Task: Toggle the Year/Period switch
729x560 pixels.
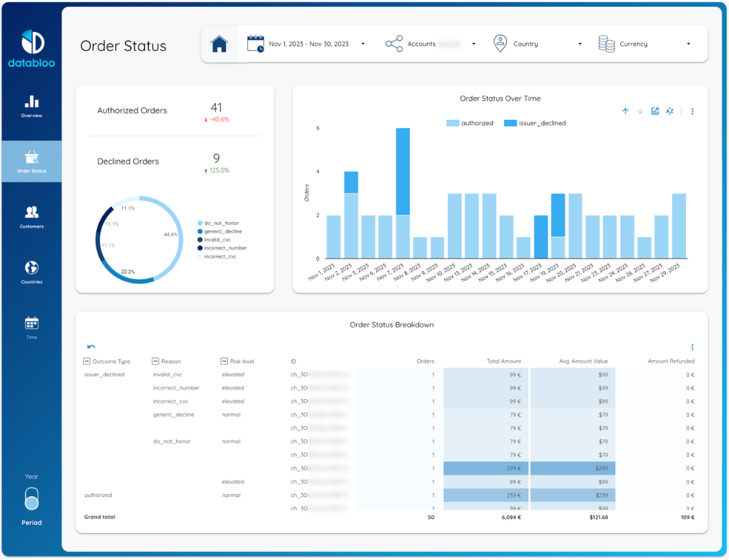Action: click(x=31, y=499)
